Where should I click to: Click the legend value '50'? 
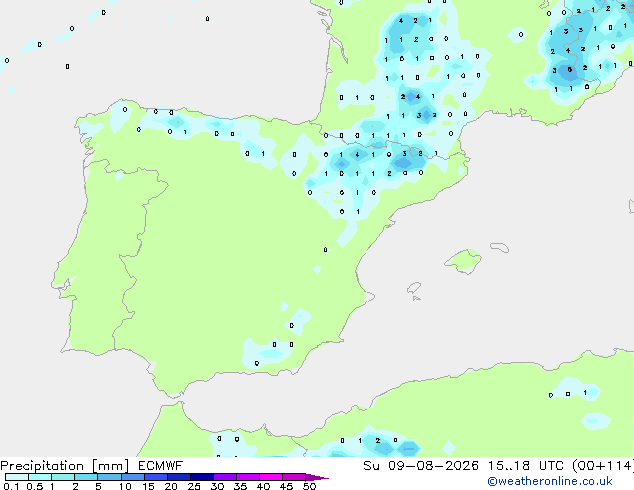(x=309, y=486)
